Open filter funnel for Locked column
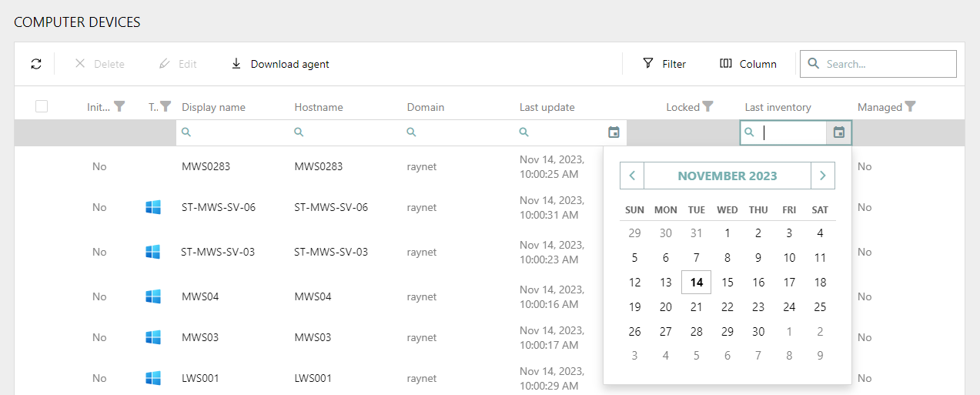Screen dimensions: 980x395 coord(708,107)
